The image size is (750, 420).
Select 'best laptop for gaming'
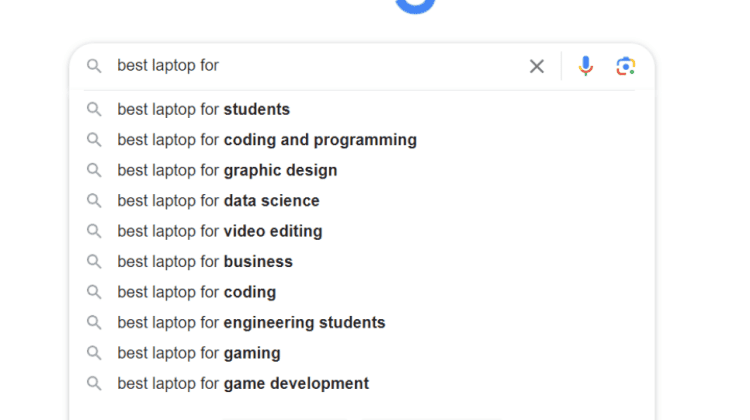[x=362, y=353]
